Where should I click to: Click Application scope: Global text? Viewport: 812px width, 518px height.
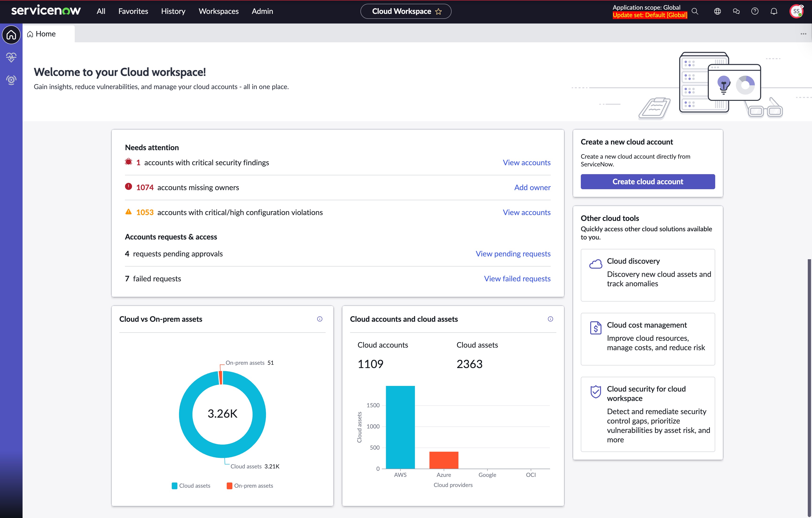(646, 8)
